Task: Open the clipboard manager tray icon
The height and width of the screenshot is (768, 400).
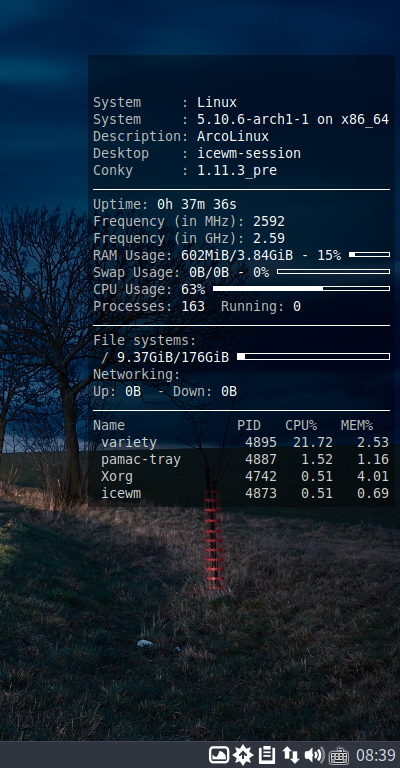Action: (x=267, y=755)
